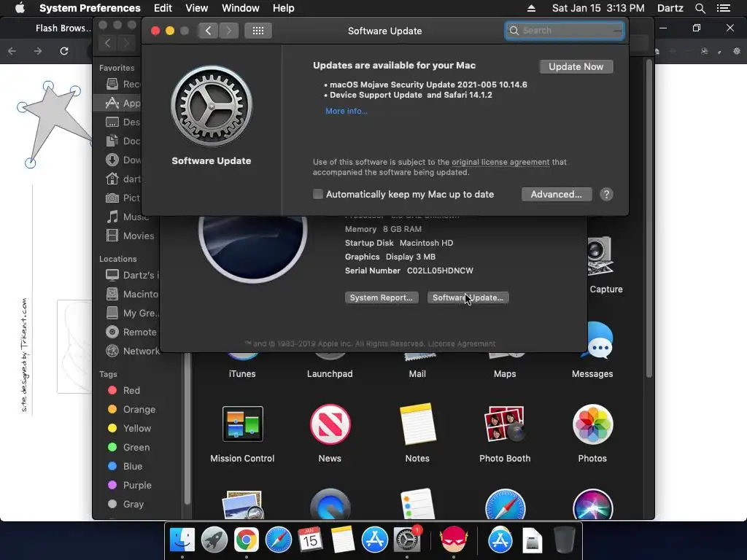Open Trash in the Dock
The height and width of the screenshot is (560, 747).
click(x=565, y=540)
